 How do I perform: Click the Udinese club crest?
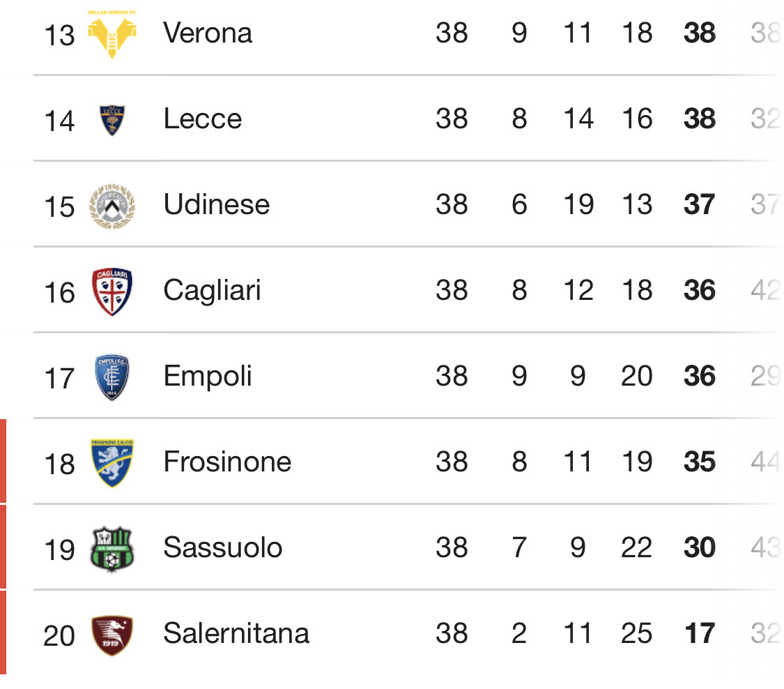click(x=112, y=206)
